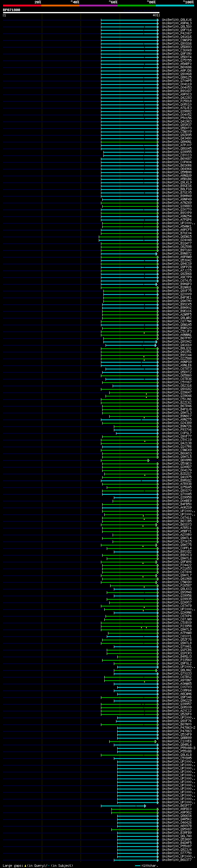The image size is (197, 868).
Task: Open hit UniRef100_Q6V8M8
Action: (176, 460)
